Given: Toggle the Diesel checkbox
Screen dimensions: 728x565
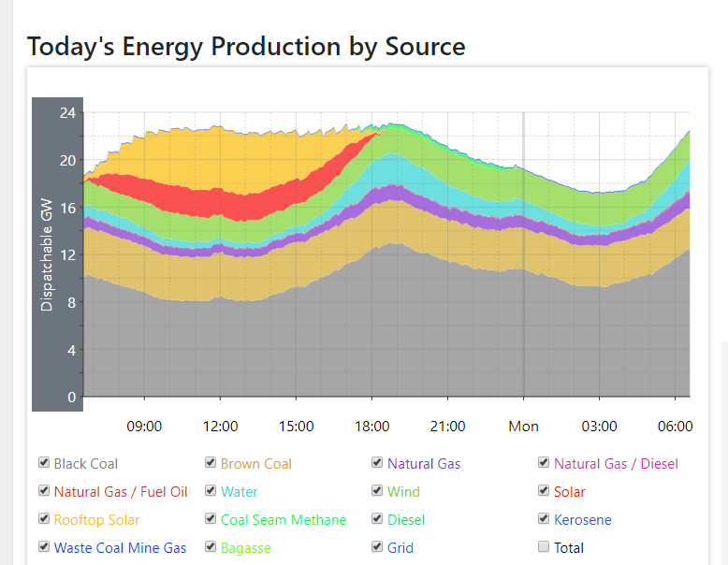Looking at the screenshot, I should 377,519.
